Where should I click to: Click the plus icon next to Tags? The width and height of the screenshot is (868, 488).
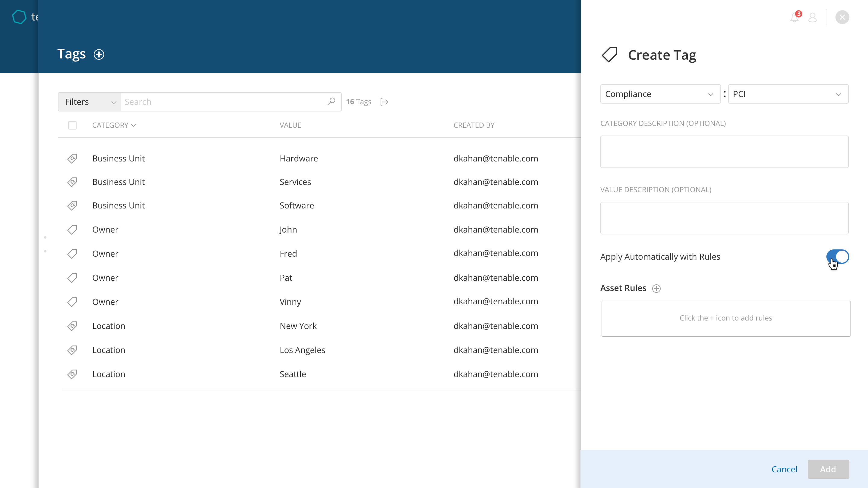99,54
